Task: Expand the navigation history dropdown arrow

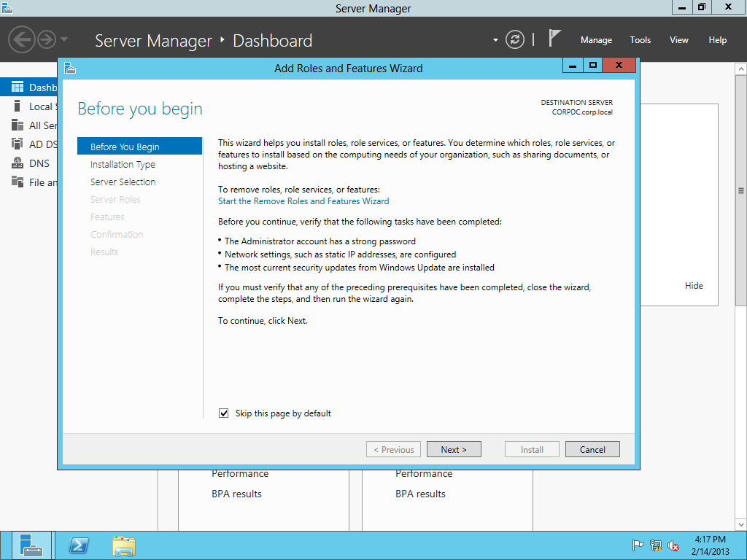Action: pyautogui.click(x=64, y=39)
